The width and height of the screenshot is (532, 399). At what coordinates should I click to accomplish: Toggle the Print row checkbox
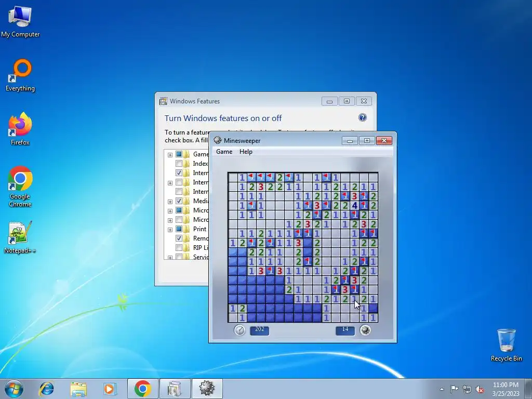click(179, 229)
